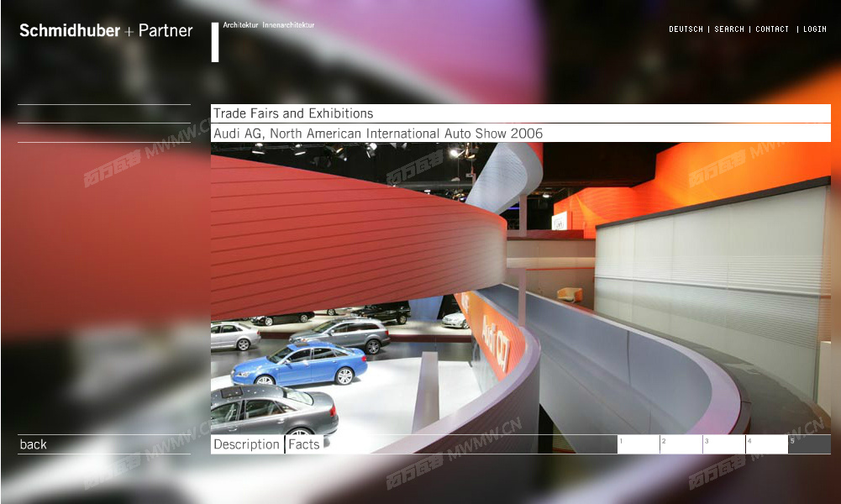This screenshot has width=841, height=504.
Task: Switch language to DEUTSCH
Action: coord(686,29)
